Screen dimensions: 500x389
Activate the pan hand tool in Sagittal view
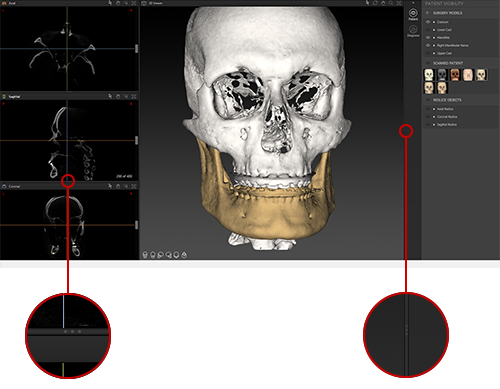(118, 96)
